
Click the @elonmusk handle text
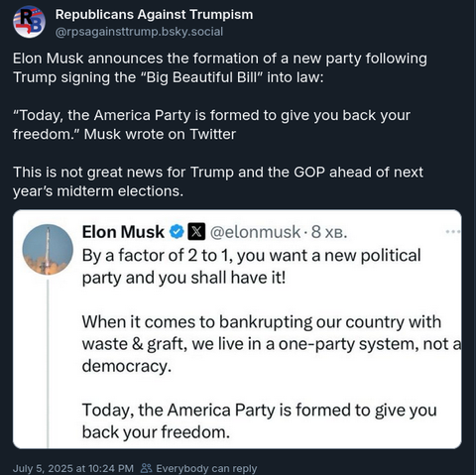(x=255, y=232)
